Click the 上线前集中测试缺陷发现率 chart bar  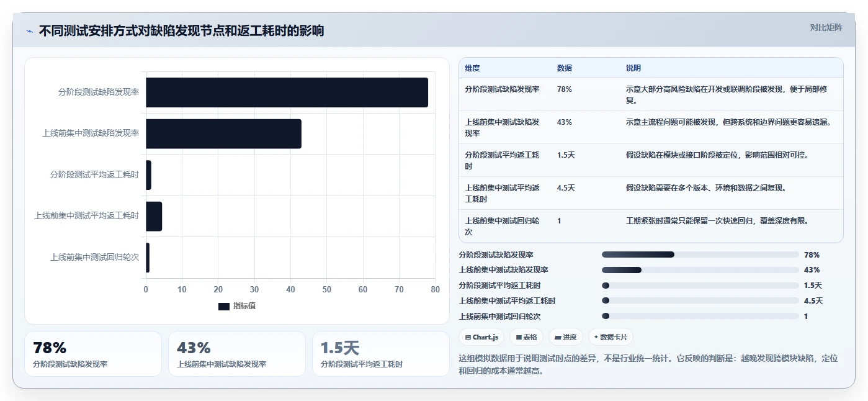(x=223, y=133)
